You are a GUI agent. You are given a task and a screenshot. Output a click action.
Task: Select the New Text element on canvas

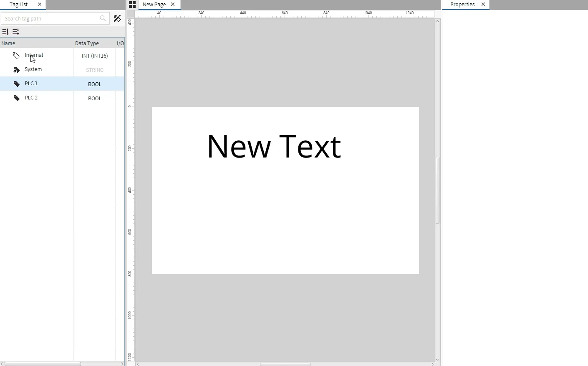pyautogui.click(x=274, y=147)
